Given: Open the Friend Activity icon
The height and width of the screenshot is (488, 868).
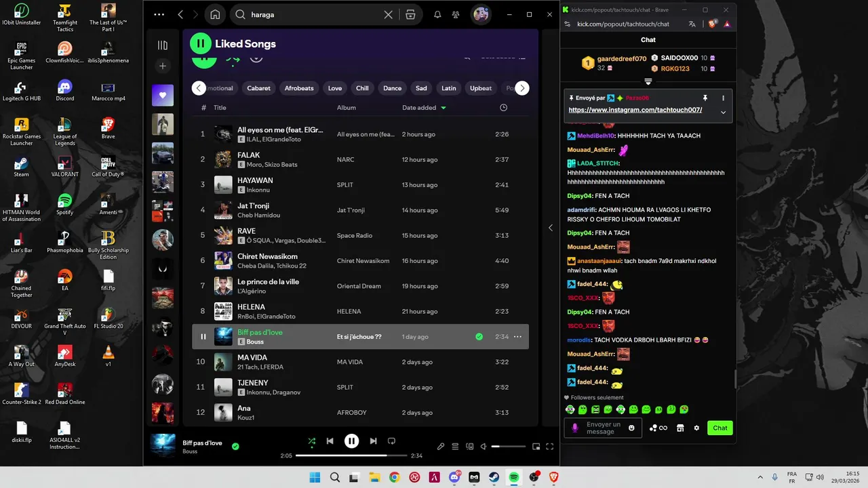Looking at the screenshot, I should [x=456, y=14].
